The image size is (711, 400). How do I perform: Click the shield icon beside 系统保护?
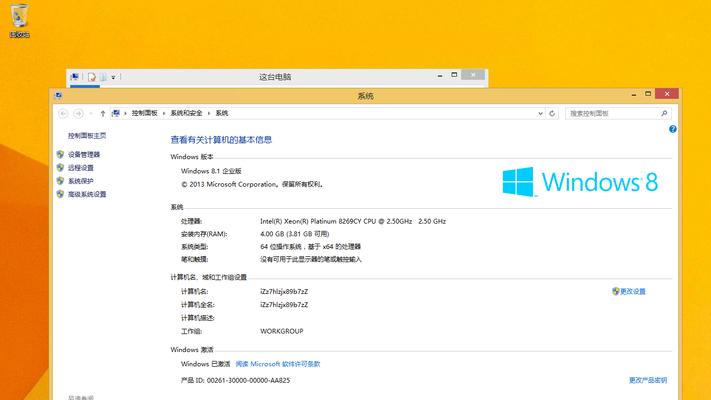tap(60, 180)
